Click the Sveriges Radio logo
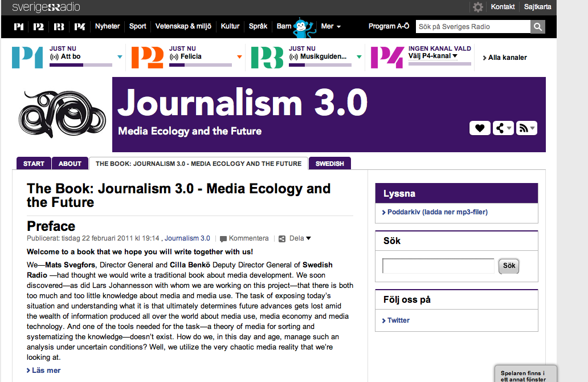Viewport: 588px width, 382px height. [46, 7]
